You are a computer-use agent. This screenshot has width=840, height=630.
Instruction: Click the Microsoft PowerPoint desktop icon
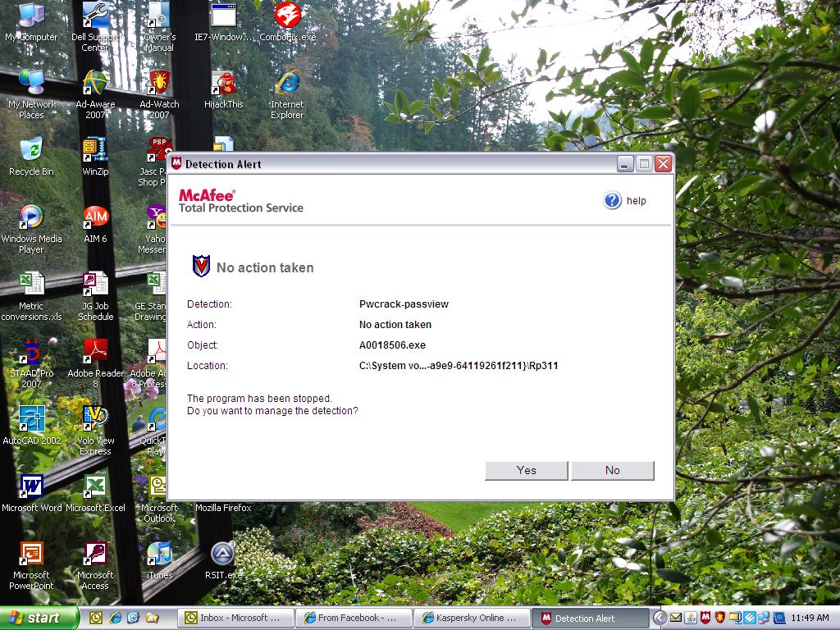click(x=31, y=566)
